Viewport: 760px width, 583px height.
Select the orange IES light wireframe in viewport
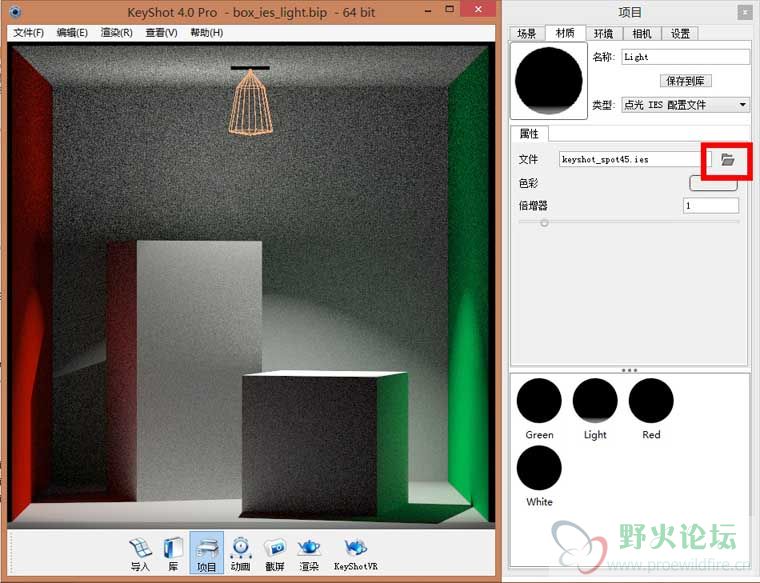[250, 101]
